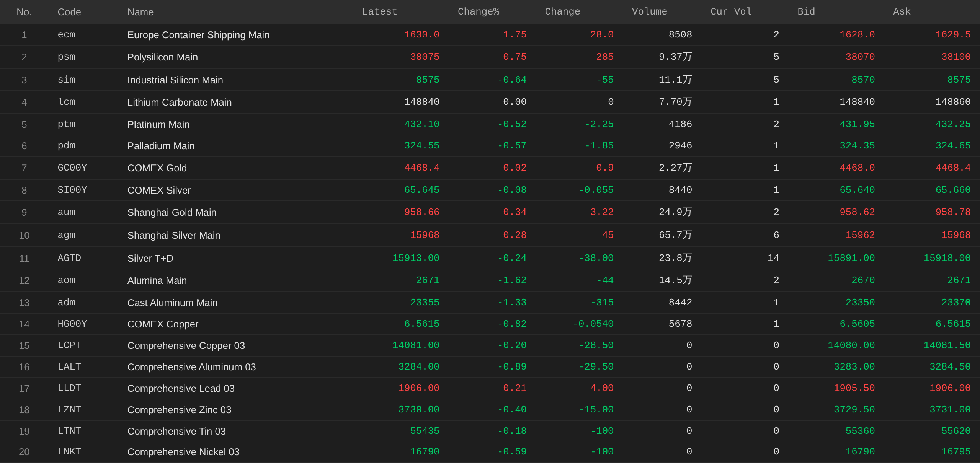Open the Silver T+D quote
The height and width of the screenshot is (469, 980).
[x=490, y=258]
